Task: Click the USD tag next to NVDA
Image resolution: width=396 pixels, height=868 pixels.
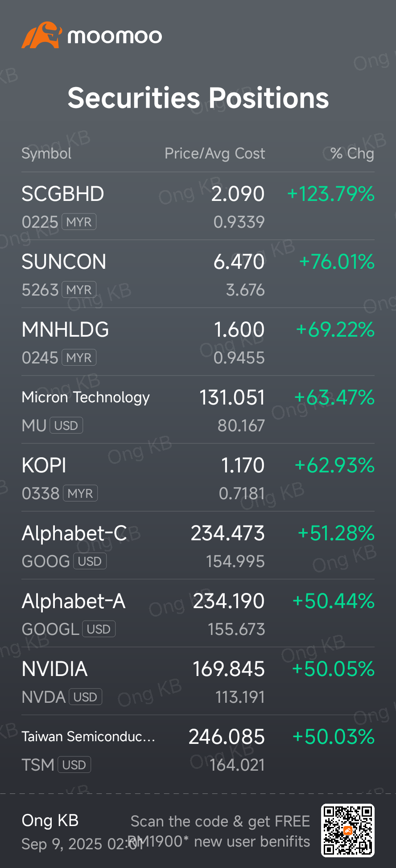Action: click(85, 697)
